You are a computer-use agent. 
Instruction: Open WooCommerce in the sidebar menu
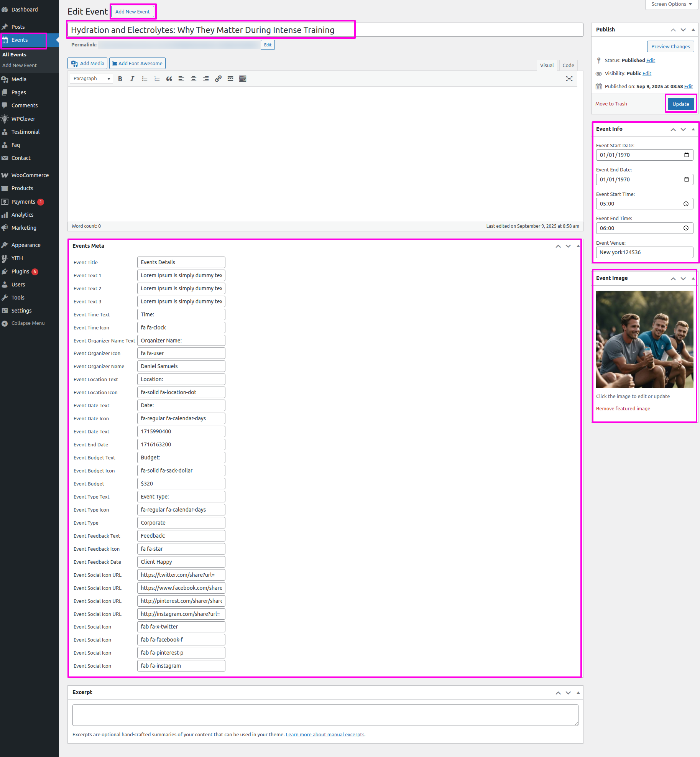(30, 175)
